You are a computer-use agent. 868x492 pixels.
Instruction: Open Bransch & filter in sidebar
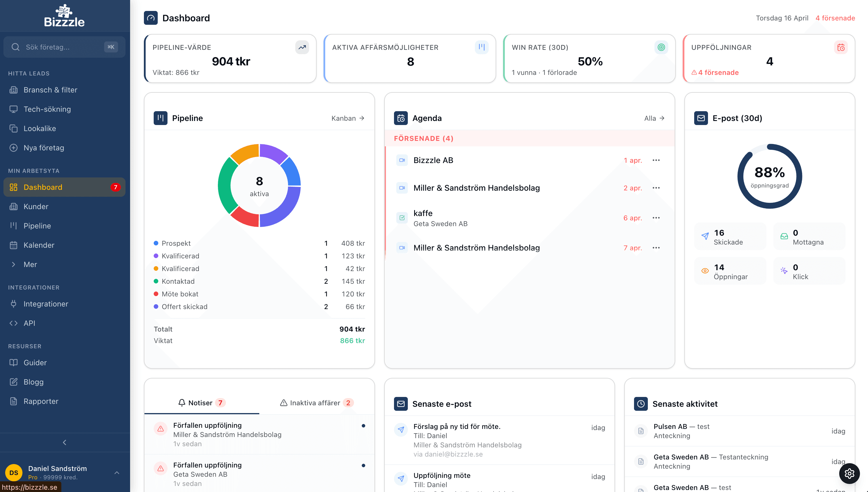pyautogui.click(x=51, y=90)
